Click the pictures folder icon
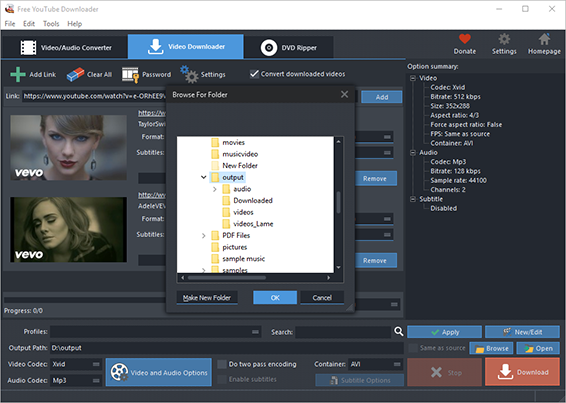 tap(215, 247)
